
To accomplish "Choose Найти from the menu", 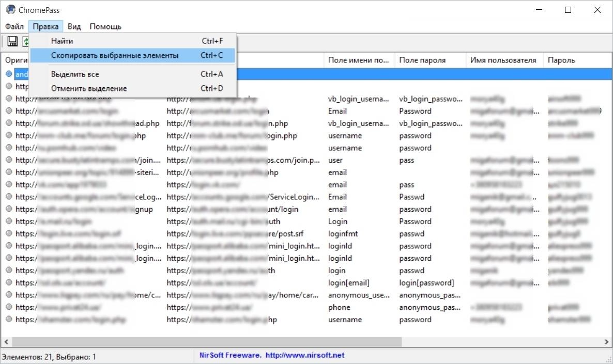I will [x=132, y=41].
